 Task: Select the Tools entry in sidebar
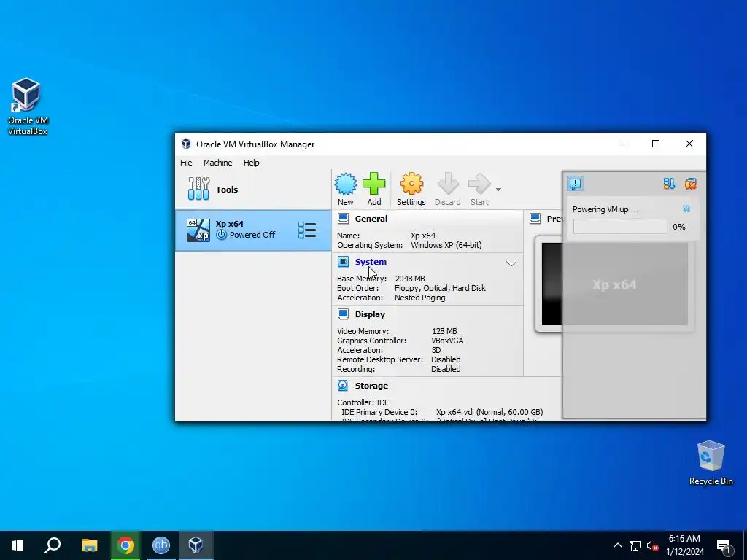(253, 189)
